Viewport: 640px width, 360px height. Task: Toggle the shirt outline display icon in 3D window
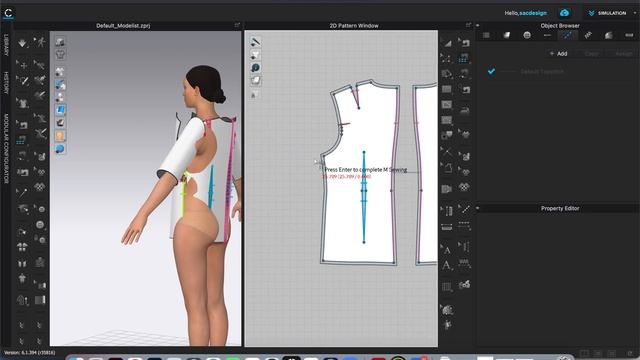pyautogui.click(x=60, y=54)
